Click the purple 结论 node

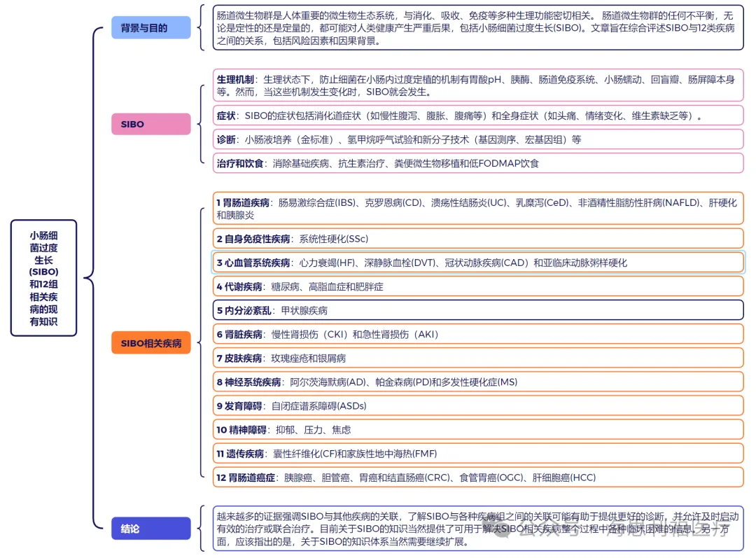click(151, 528)
